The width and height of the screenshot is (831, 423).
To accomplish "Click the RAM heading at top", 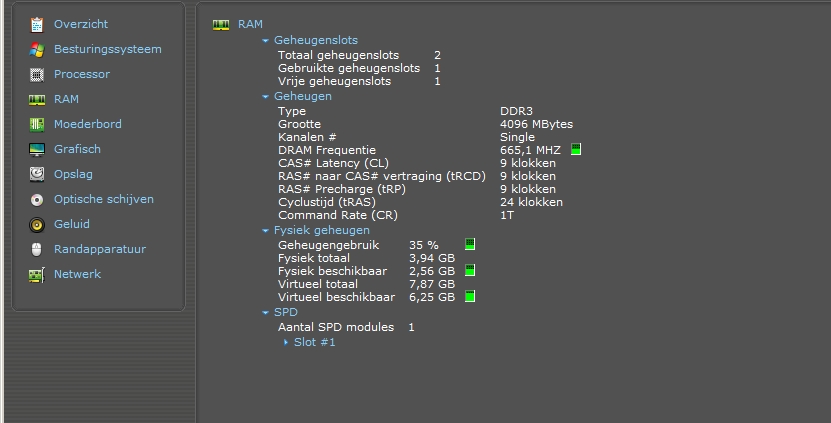I will click(250, 24).
